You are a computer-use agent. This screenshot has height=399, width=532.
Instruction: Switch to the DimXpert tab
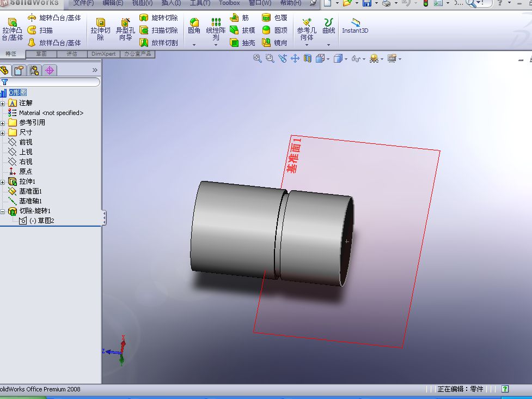point(103,53)
